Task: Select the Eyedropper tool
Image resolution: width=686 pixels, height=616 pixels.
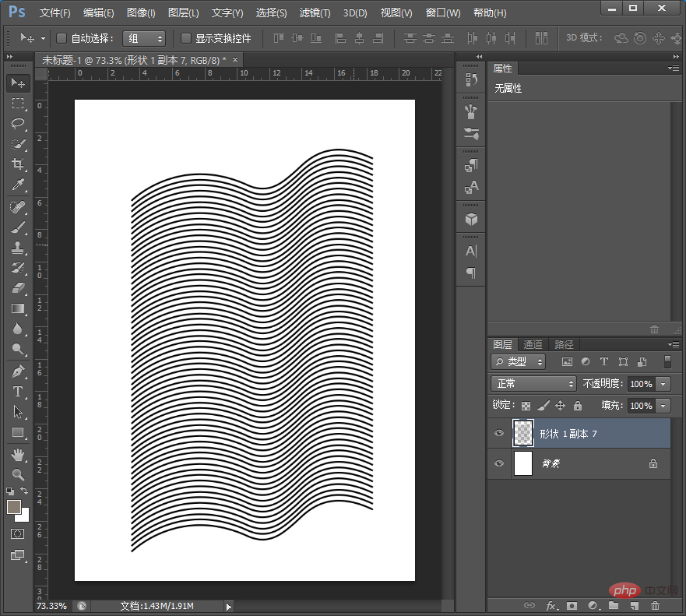Action: [18, 185]
